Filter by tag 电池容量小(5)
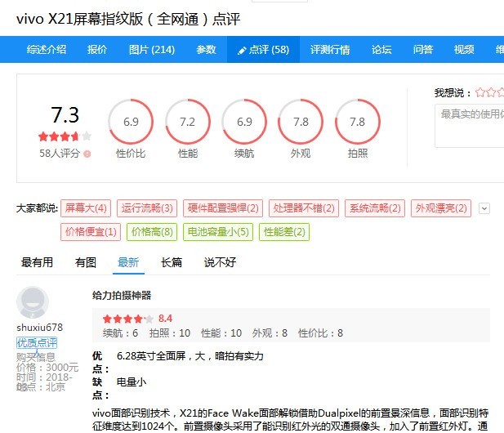Screen dimensions: 504x433 pos(218,232)
